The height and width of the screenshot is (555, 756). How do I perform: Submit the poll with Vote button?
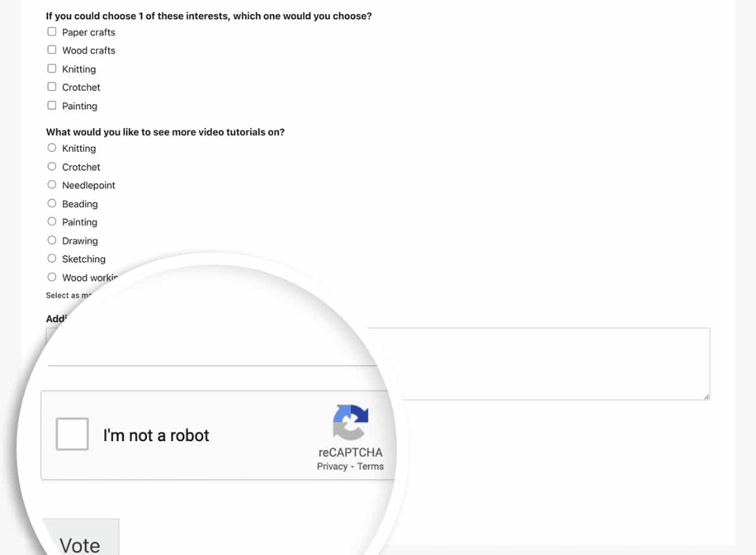81,537
